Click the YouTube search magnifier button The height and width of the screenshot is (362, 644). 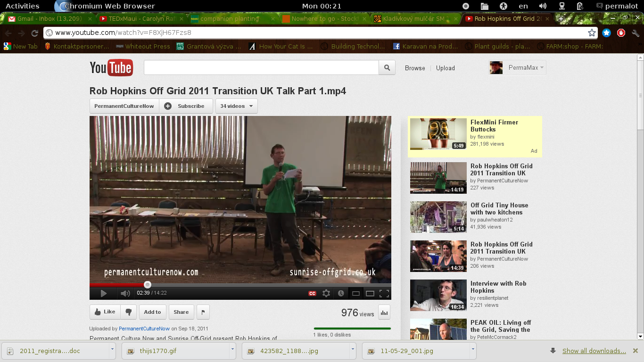pos(387,68)
